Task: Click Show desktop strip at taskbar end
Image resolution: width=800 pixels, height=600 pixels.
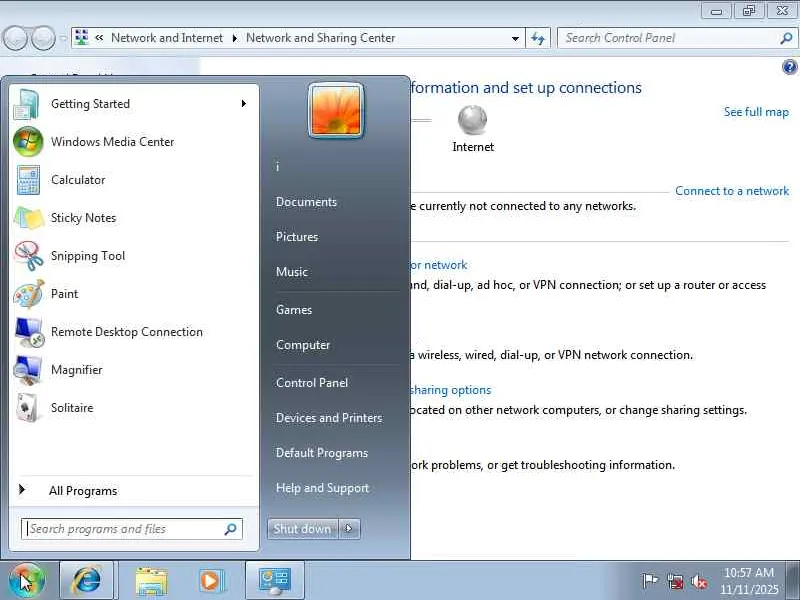Action: pos(793,580)
